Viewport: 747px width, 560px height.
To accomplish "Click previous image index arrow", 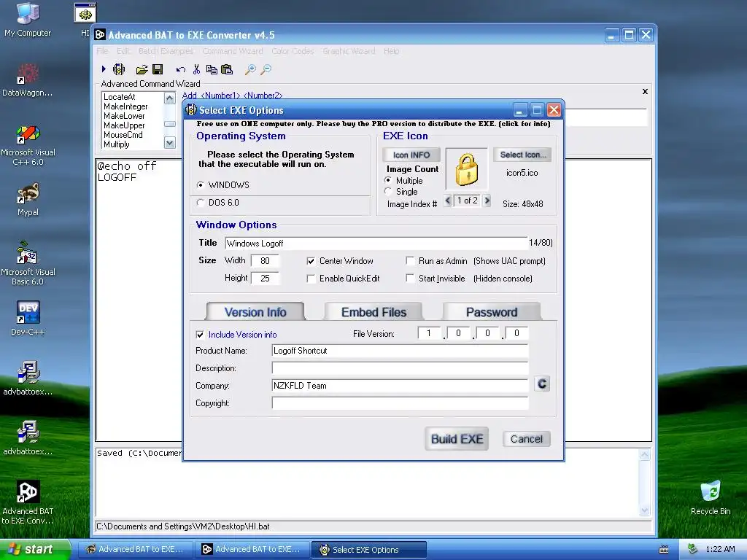I will (x=447, y=201).
